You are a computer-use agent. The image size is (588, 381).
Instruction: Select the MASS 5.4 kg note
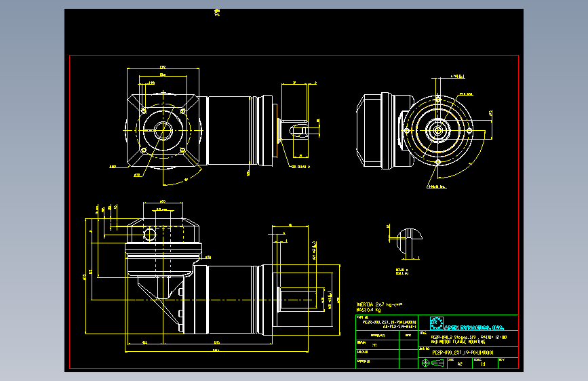[369, 310]
